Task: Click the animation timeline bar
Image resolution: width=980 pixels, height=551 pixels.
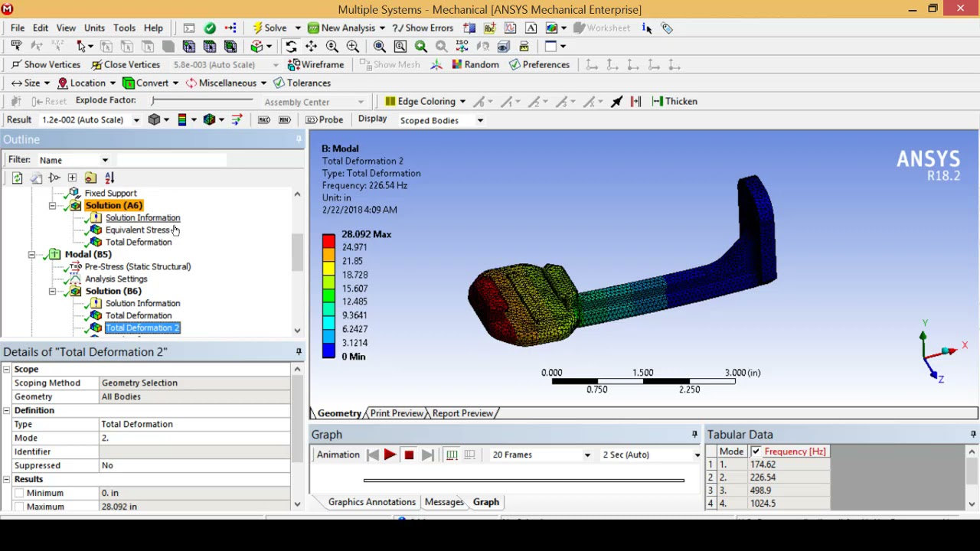Action: (524, 481)
